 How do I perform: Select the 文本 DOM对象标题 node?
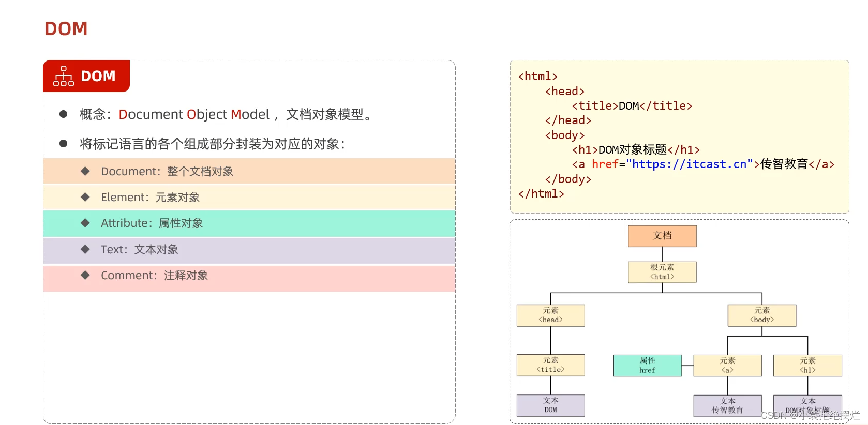tap(807, 406)
